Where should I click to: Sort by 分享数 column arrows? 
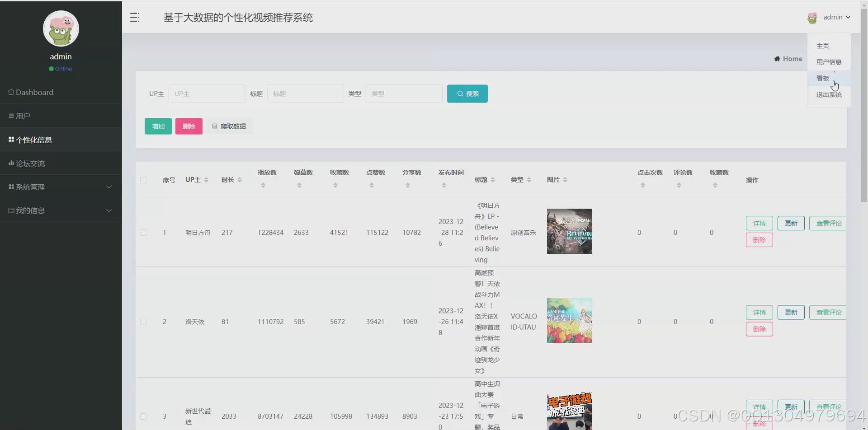(x=408, y=185)
